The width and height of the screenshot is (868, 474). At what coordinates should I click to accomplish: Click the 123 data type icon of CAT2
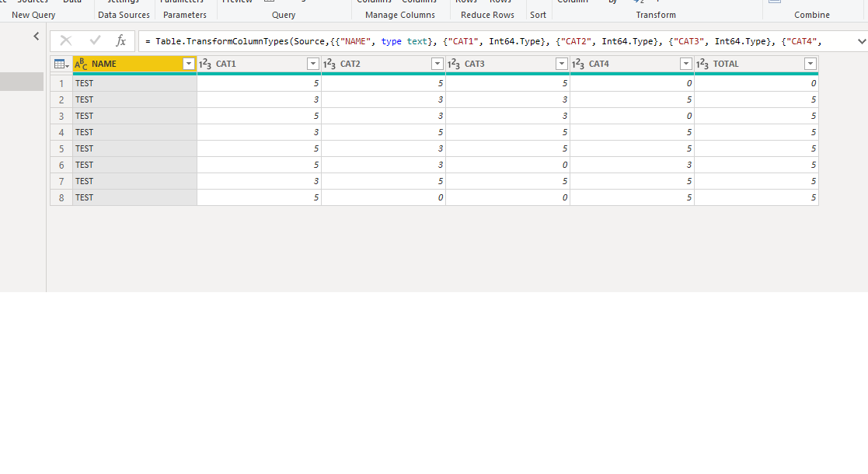click(x=329, y=64)
